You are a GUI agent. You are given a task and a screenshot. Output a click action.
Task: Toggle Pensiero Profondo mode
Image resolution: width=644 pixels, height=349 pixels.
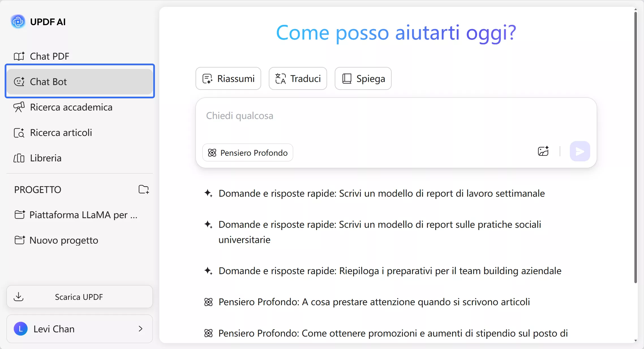[248, 153]
